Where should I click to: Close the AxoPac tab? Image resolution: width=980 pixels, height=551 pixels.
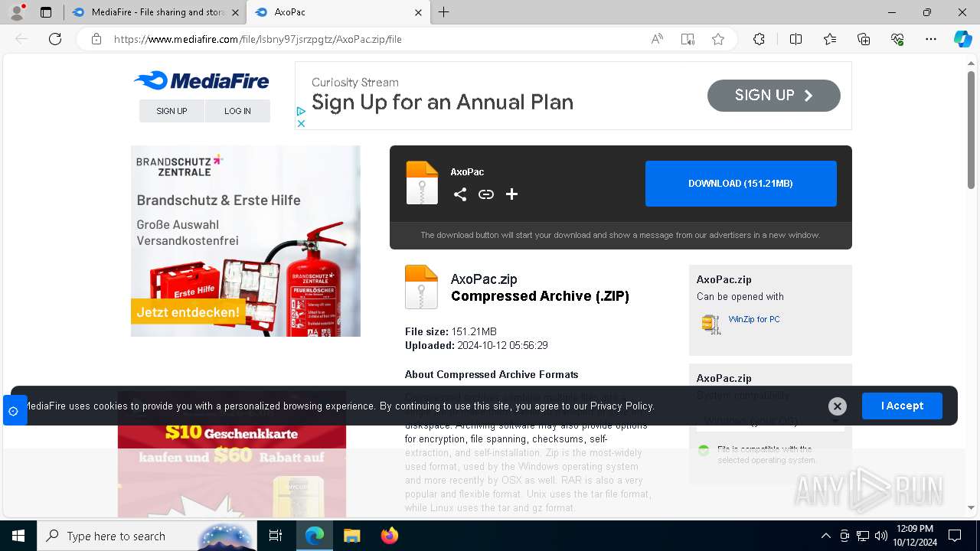click(x=418, y=12)
